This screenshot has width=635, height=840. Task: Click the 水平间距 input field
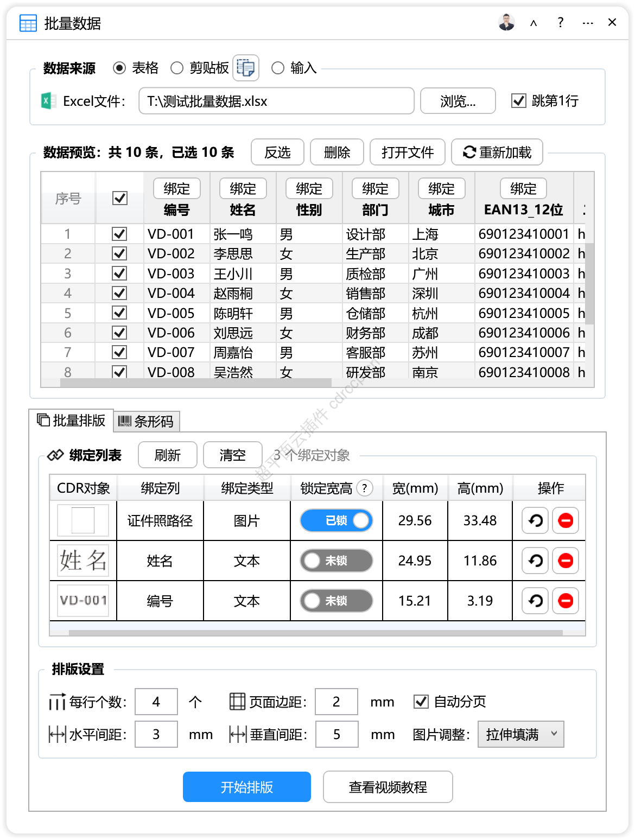click(156, 734)
